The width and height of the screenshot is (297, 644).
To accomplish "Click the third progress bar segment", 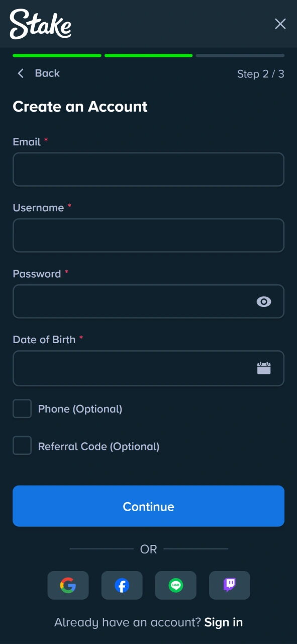I will [240, 55].
